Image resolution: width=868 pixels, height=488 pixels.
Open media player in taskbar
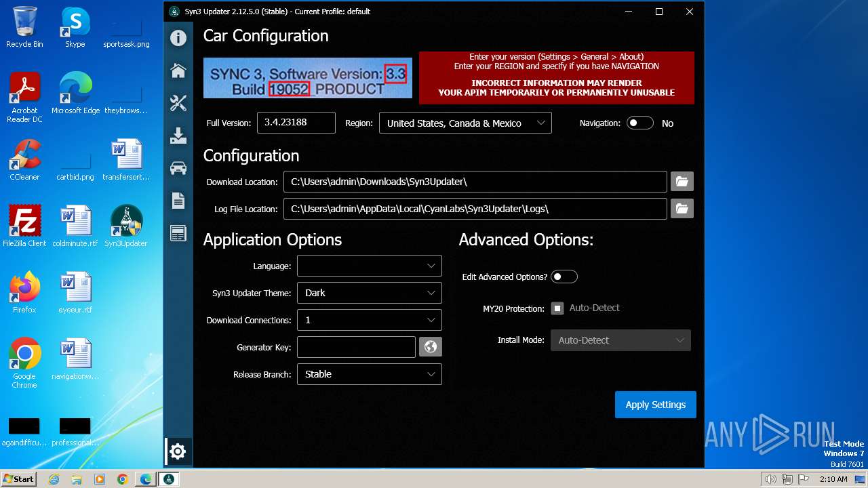(100, 479)
